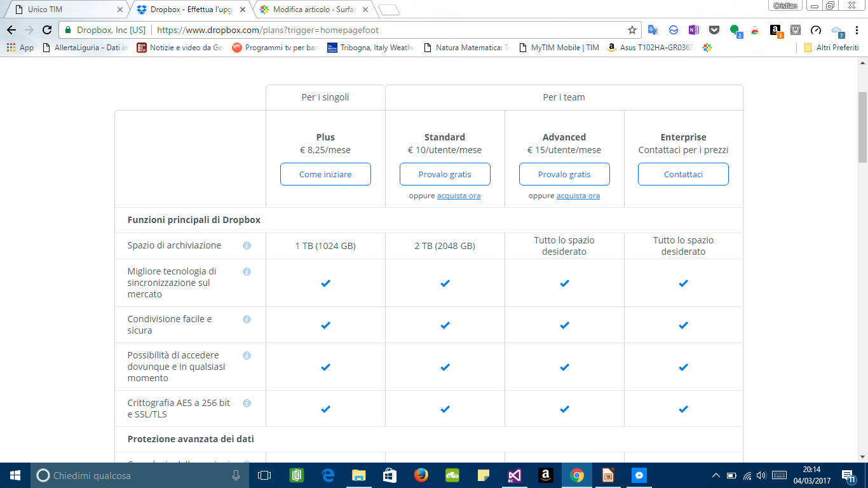Open the AllertaLiguria bookmark
The height and width of the screenshot is (488, 868).
click(85, 48)
